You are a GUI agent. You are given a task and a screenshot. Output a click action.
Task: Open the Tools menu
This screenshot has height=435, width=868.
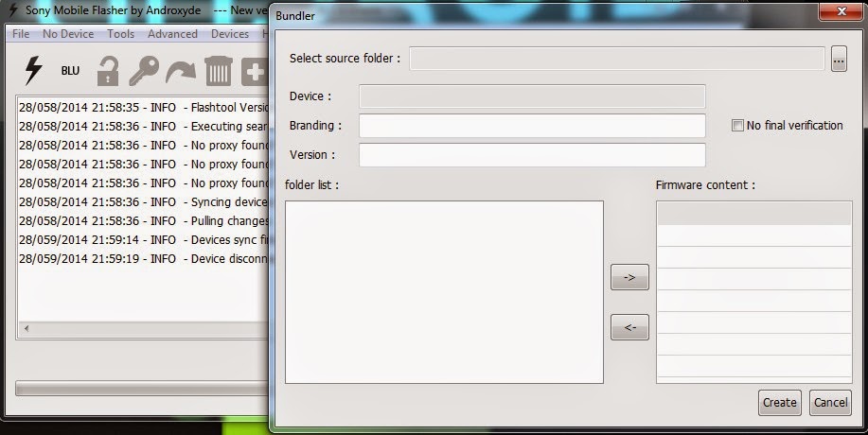(x=120, y=34)
